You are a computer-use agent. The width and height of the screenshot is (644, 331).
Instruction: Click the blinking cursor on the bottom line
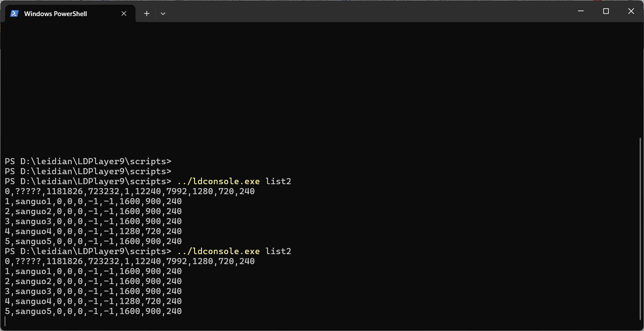pos(5,321)
